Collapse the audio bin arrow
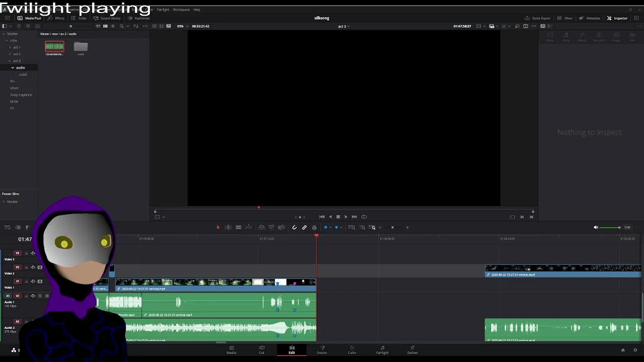 pos(13,67)
